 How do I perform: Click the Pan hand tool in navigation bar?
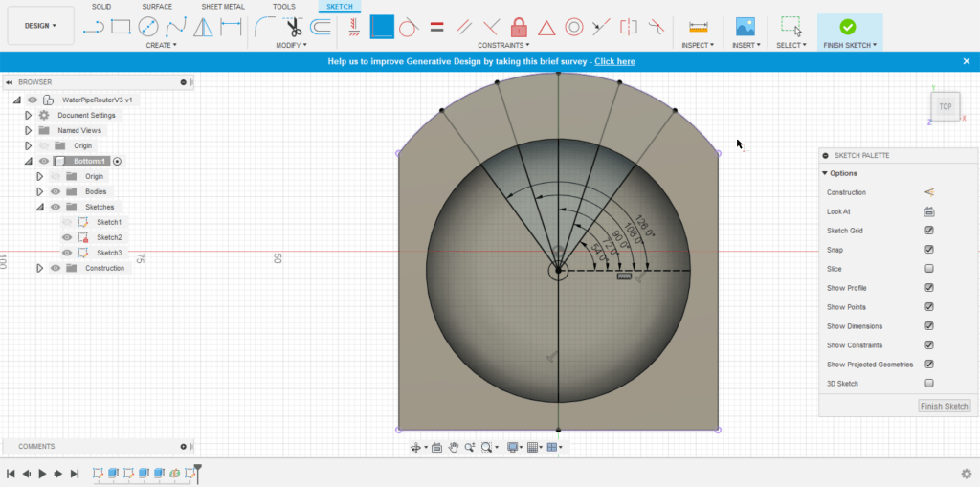pos(454,447)
